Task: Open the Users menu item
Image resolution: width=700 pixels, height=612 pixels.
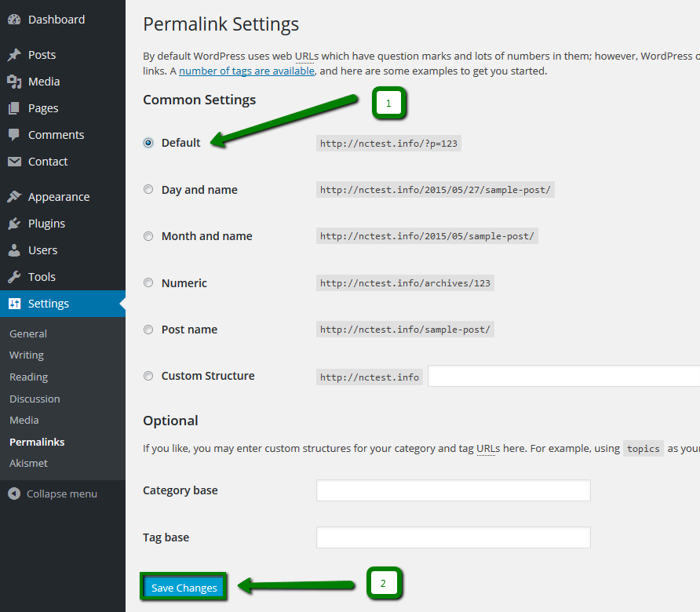Action: [43, 250]
